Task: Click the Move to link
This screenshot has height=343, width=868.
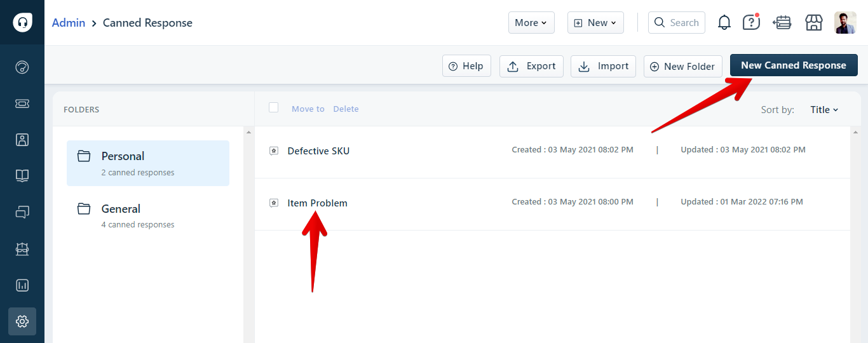Action: coord(308,109)
